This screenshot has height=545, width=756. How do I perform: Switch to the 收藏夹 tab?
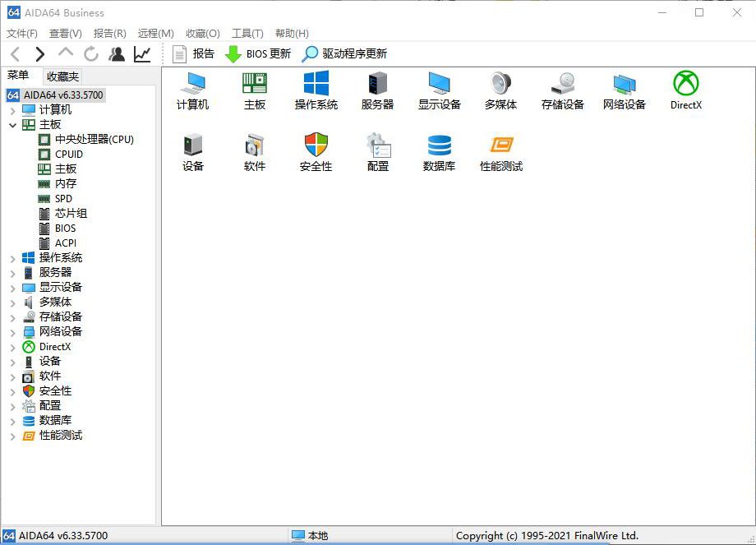point(62,76)
